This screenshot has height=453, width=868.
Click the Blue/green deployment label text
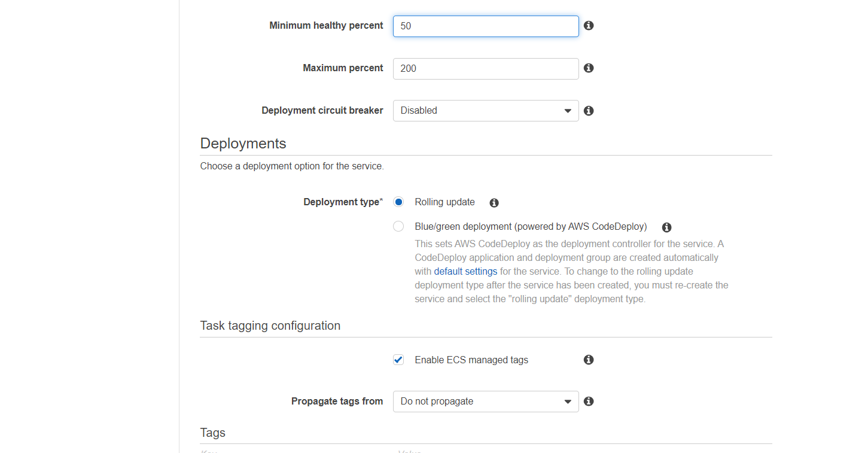coord(531,227)
